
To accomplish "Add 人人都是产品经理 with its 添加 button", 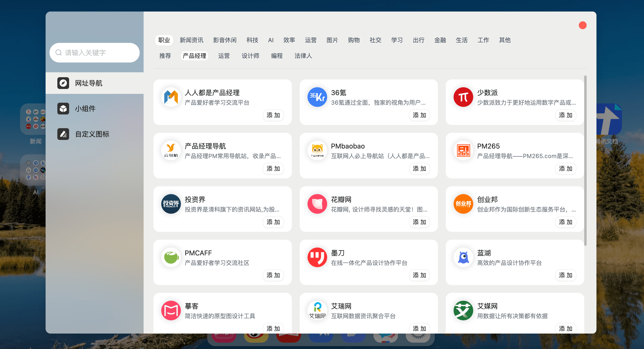I will [x=273, y=115].
